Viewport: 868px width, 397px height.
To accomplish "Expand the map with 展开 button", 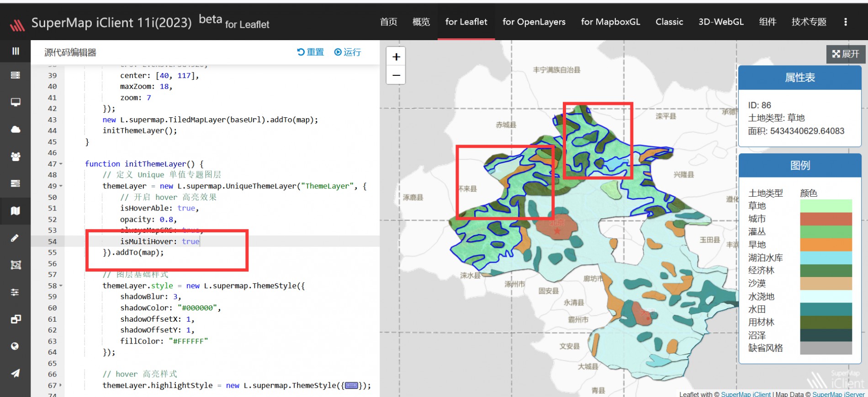I will [846, 54].
